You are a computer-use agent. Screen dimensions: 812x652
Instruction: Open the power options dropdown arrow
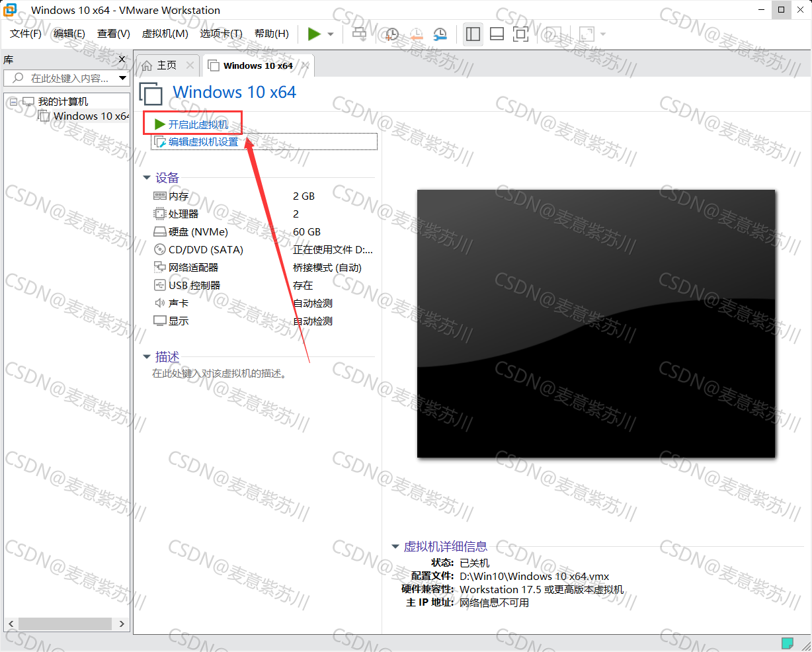pyautogui.click(x=331, y=34)
